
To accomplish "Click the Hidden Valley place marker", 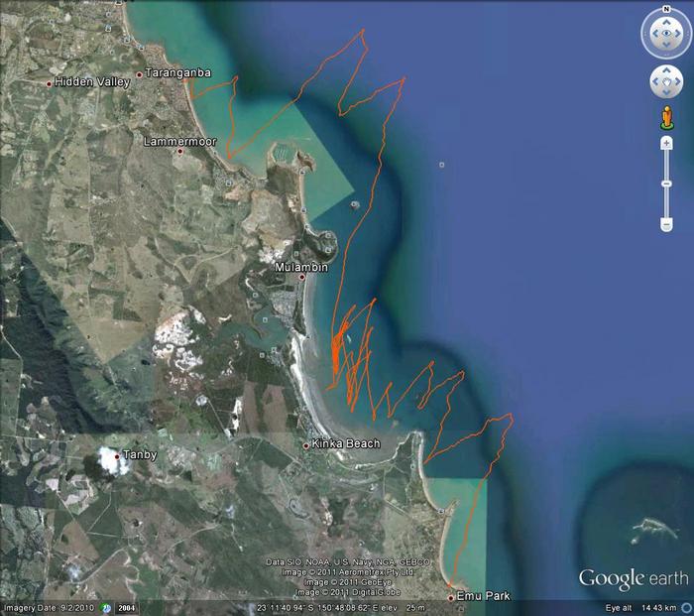I will point(50,83).
